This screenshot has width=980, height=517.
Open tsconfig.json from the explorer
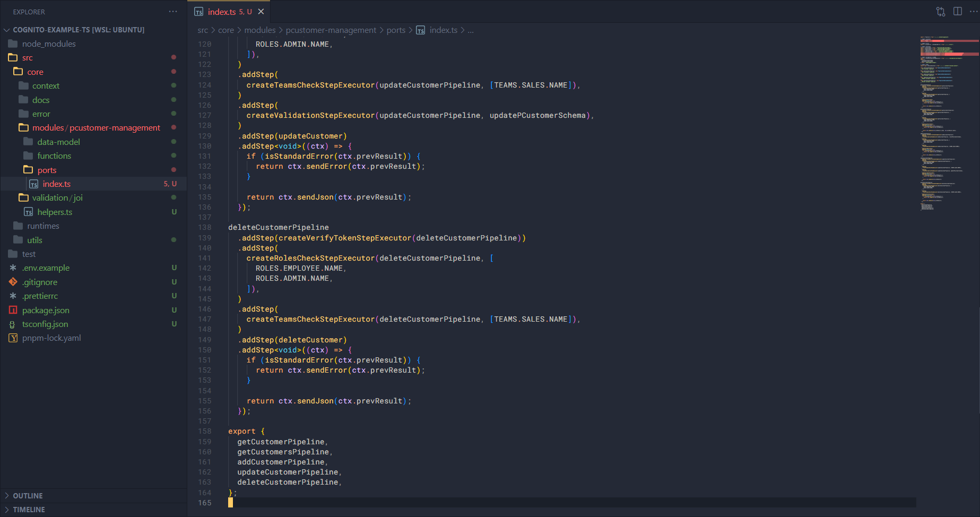coord(45,324)
